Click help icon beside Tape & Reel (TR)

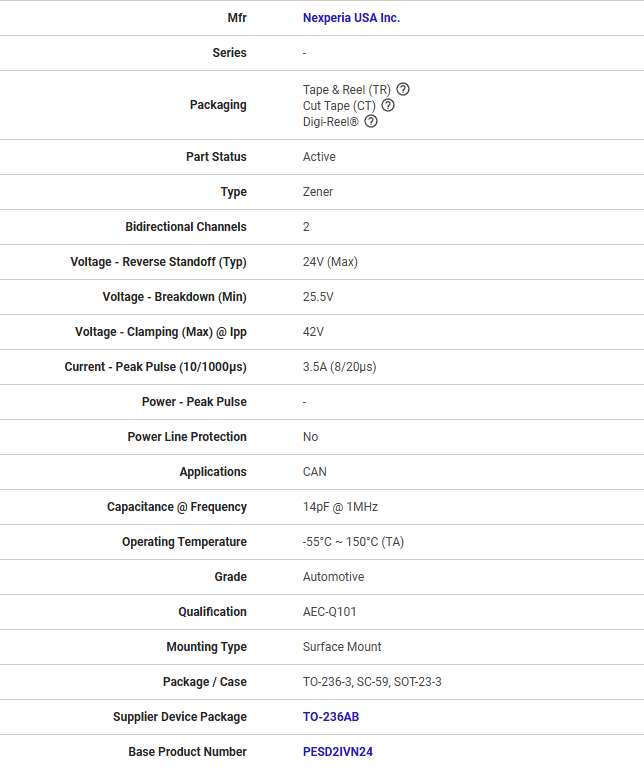point(403,89)
